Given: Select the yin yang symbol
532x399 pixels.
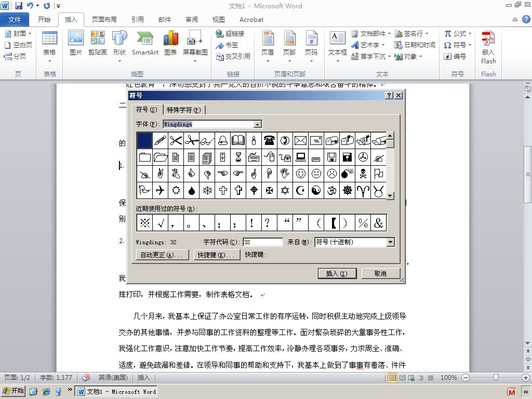Looking at the screenshot, I should point(316,190).
